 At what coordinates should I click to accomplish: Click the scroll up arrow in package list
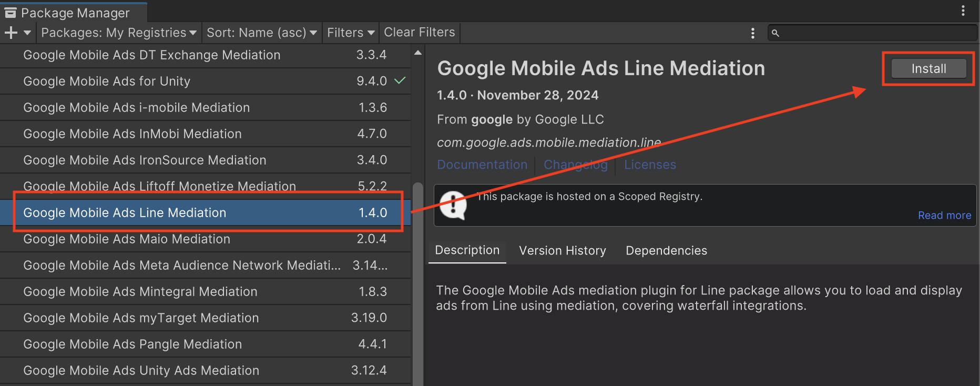click(x=418, y=53)
